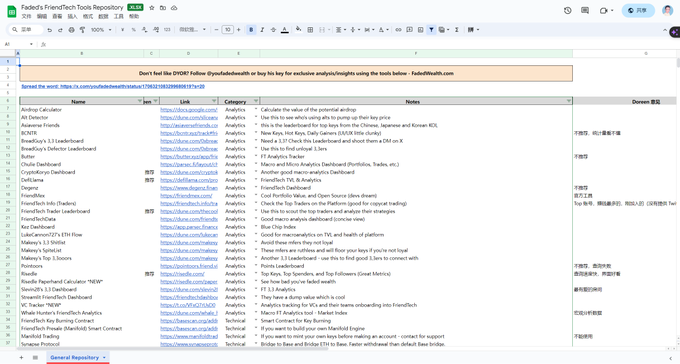Open the 100% zoom dropdown

tap(101, 30)
